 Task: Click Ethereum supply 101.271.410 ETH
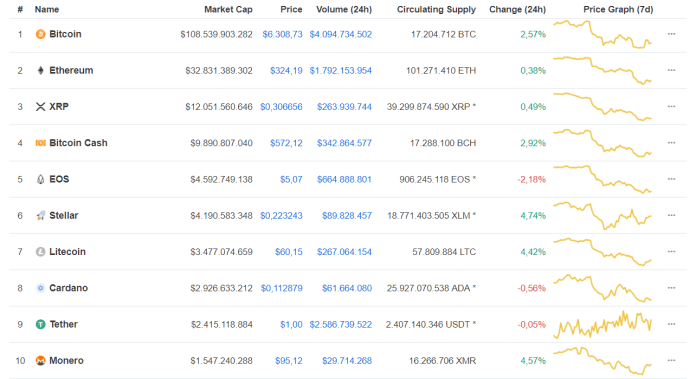click(x=441, y=71)
